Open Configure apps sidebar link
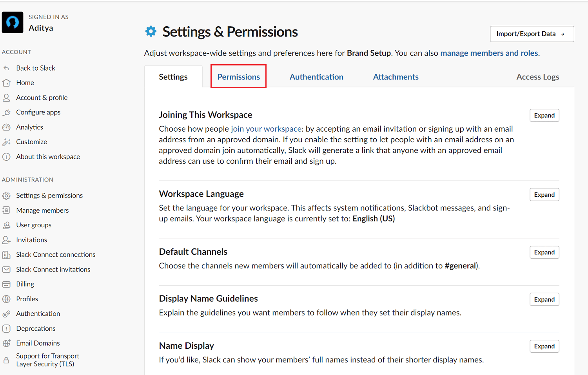 38,112
